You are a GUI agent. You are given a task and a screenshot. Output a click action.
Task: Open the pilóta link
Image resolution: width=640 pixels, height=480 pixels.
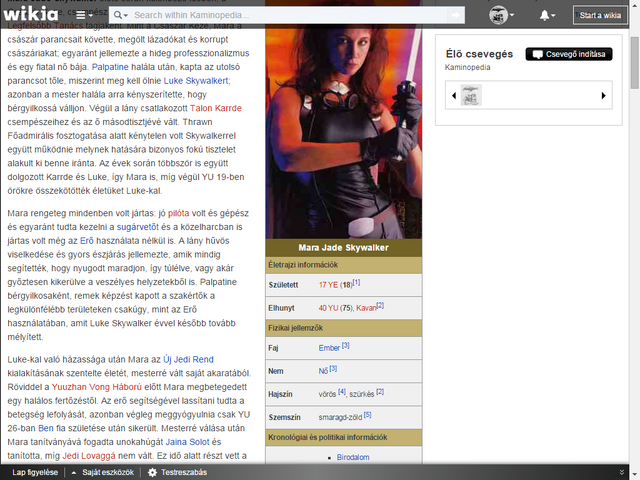(178, 213)
